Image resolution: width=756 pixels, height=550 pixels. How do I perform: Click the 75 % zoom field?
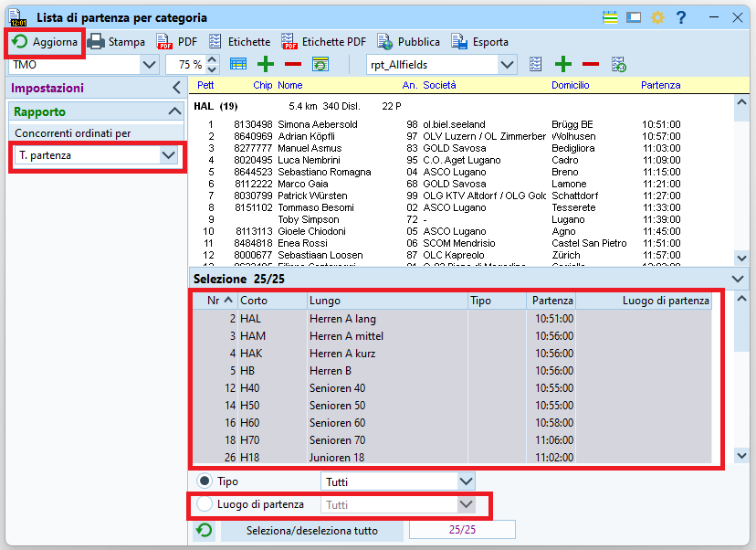pos(185,65)
